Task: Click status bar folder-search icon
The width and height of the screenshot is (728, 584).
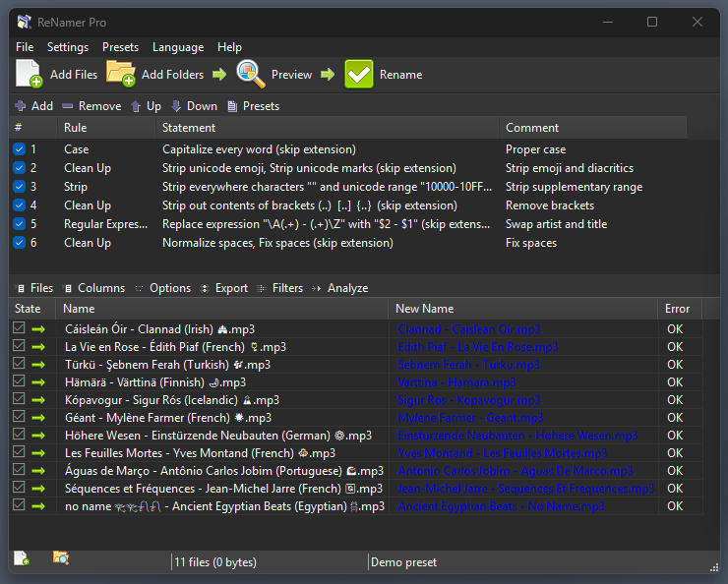Action: pyautogui.click(x=61, y=557)
